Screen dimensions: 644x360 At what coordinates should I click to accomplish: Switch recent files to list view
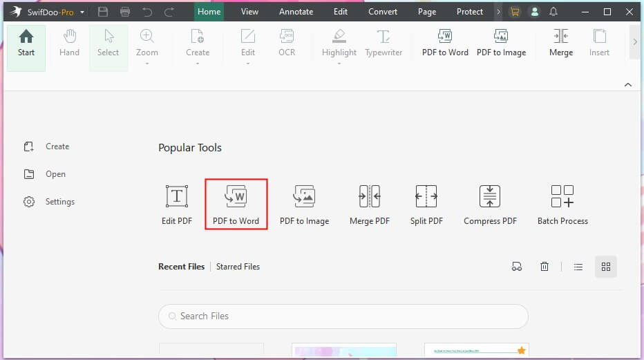pos(578,267)
